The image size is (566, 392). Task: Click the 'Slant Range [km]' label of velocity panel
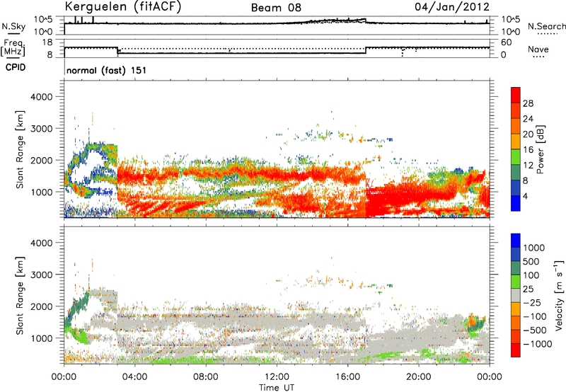point(20,296)
